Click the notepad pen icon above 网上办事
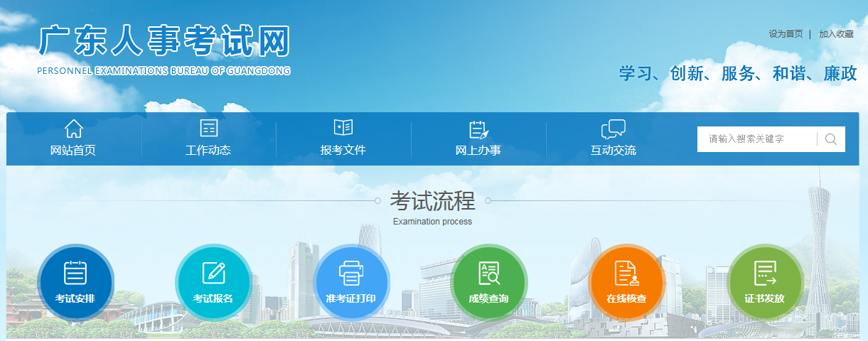The height and width of the screenshot is (341, 868). pos(478,129)
